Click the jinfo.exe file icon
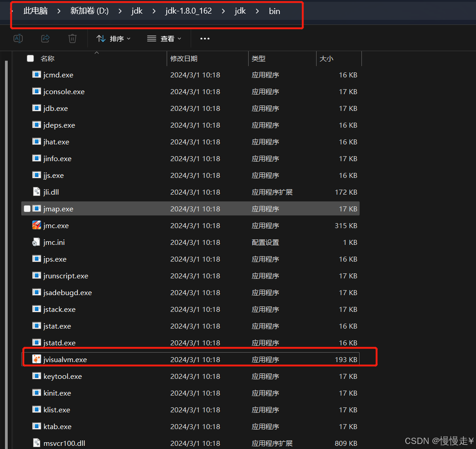The height and width of the screenshot is (449, 476). (x=36, y=158)
